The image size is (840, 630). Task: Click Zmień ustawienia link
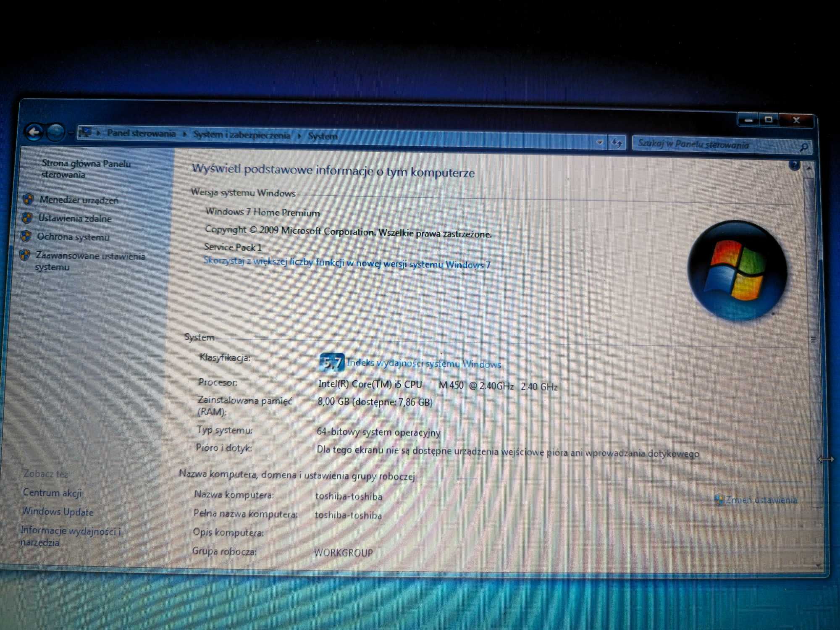[x=761, y=500]
